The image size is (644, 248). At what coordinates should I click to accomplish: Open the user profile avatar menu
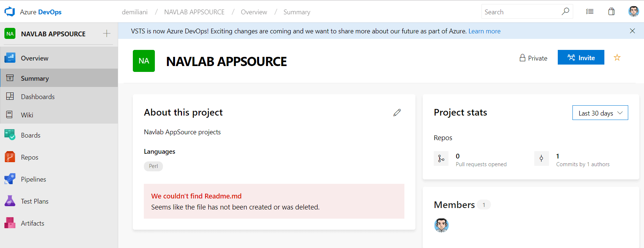(x=634, y=11)
